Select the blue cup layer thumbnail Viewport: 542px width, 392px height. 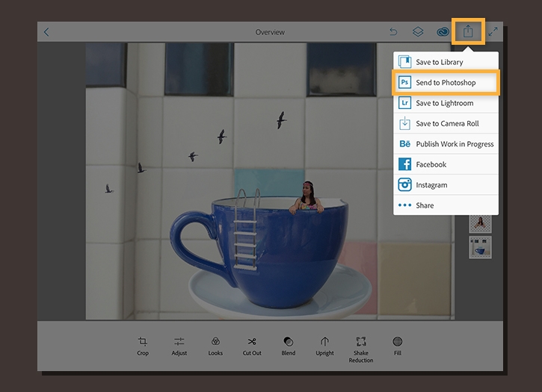(480, 247)
